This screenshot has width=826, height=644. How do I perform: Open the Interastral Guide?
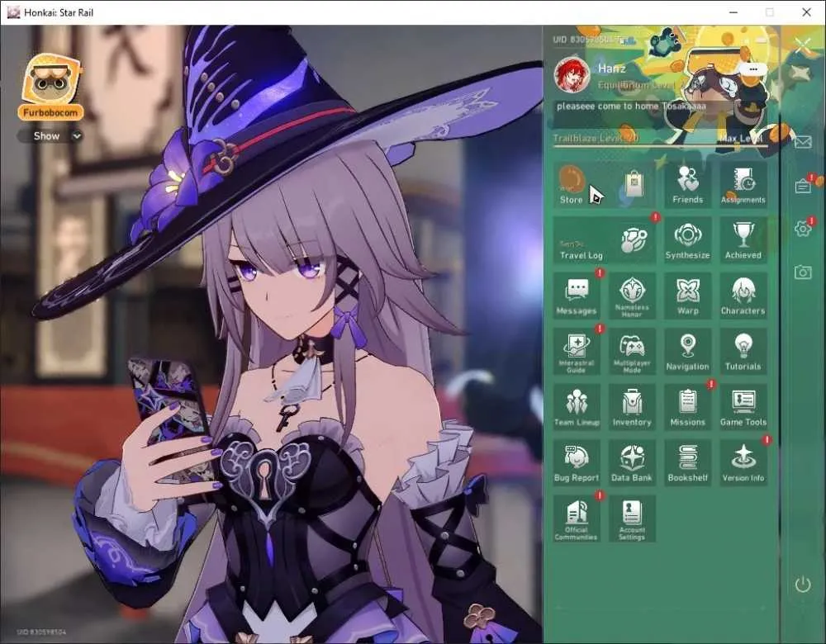pyautogui.click(x=577, y=352)
